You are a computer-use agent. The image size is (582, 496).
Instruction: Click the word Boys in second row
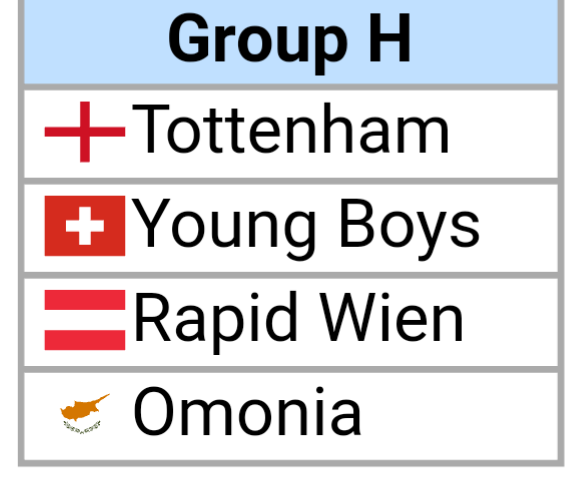(x=410, y=227)
